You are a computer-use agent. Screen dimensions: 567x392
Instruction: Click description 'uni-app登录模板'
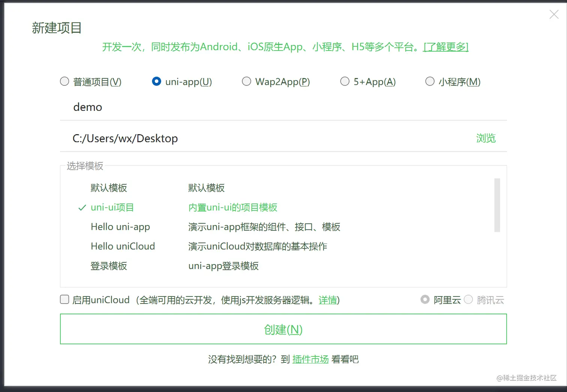(x=223, y=266)
